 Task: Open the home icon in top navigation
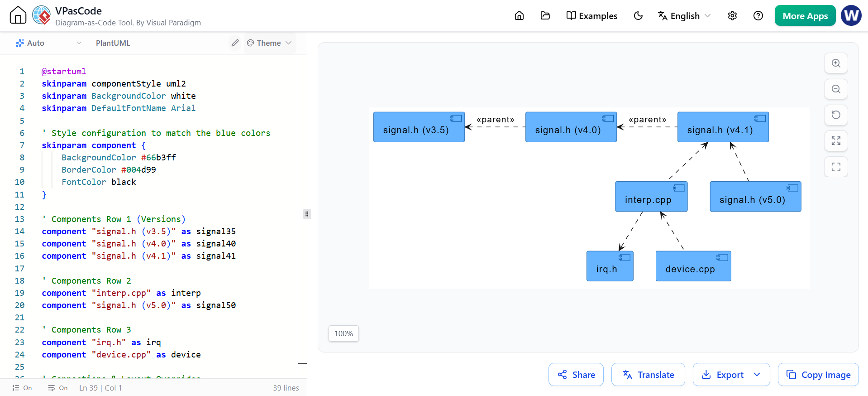519,16
